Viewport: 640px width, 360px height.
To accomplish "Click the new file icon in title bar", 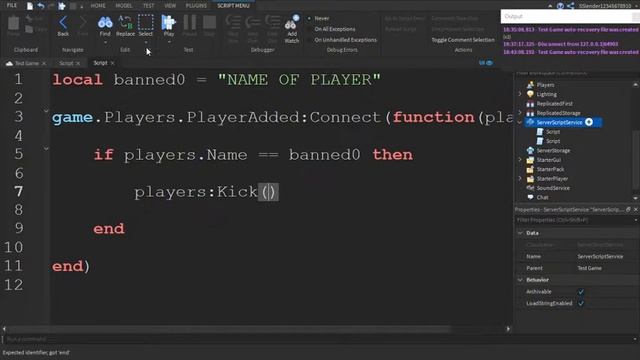I will 29,6.
